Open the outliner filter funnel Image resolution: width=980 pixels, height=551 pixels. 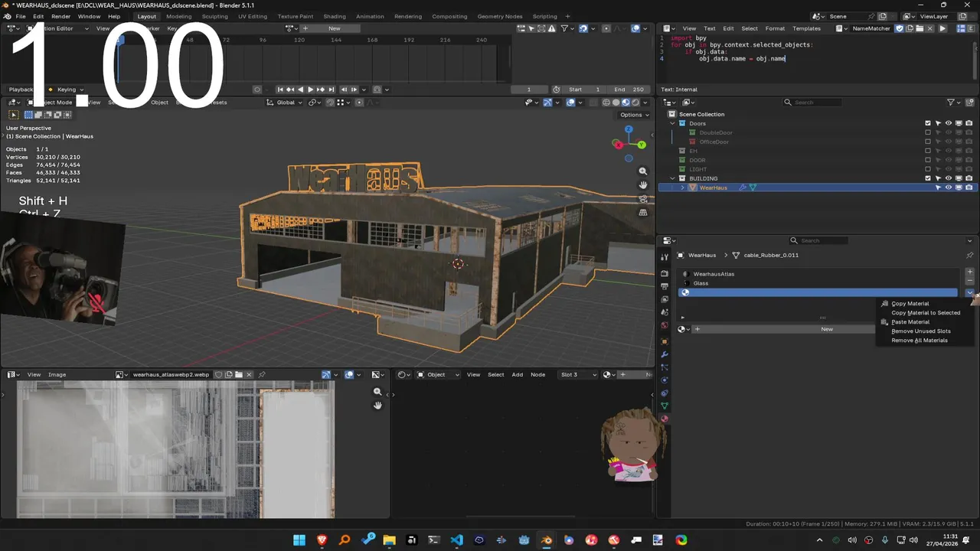tap(951, 103)
